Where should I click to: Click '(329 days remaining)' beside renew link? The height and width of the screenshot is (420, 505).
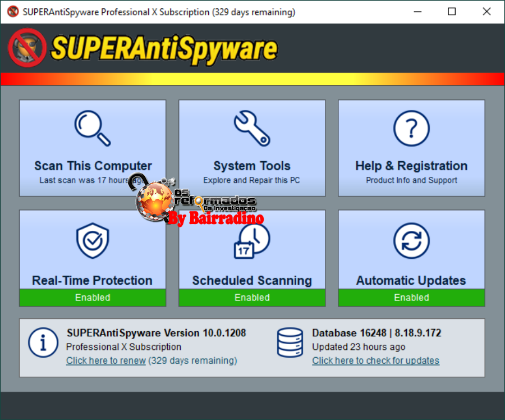point(192,360)
